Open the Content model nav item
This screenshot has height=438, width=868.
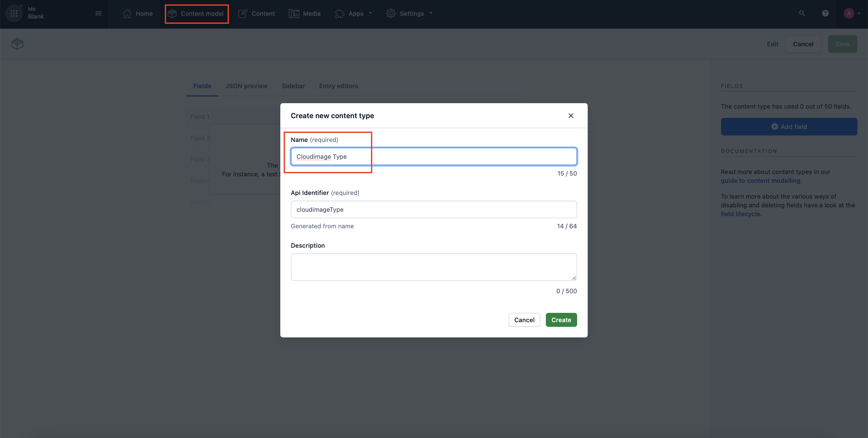click(x=196, y=13)
